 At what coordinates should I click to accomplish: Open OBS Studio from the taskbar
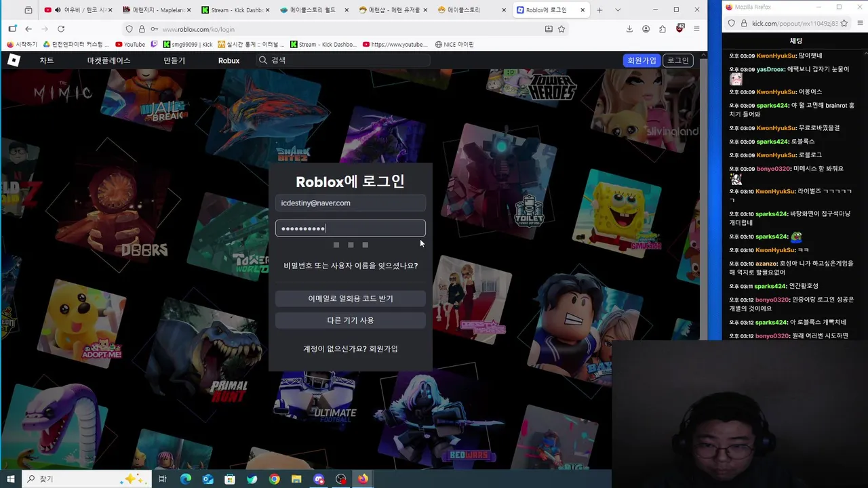[x=341, y=479]
